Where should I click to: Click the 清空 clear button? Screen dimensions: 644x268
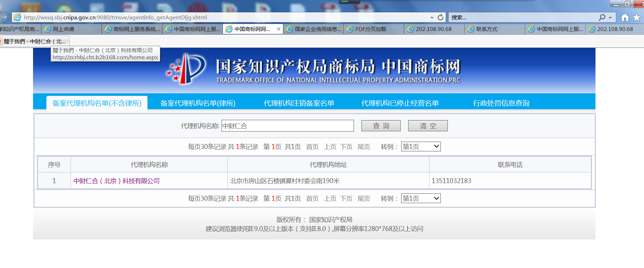point(428,126)
